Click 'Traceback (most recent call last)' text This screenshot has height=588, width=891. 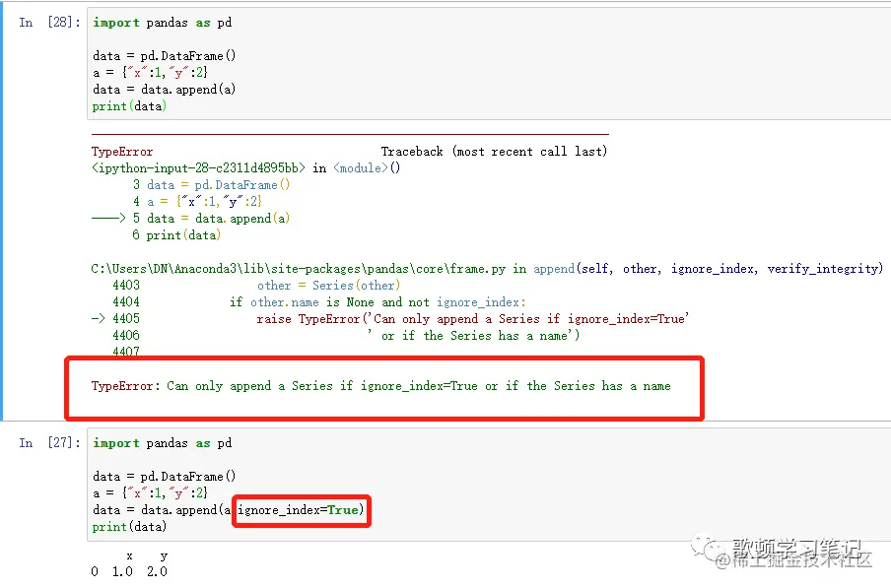(x=494, y=152)
